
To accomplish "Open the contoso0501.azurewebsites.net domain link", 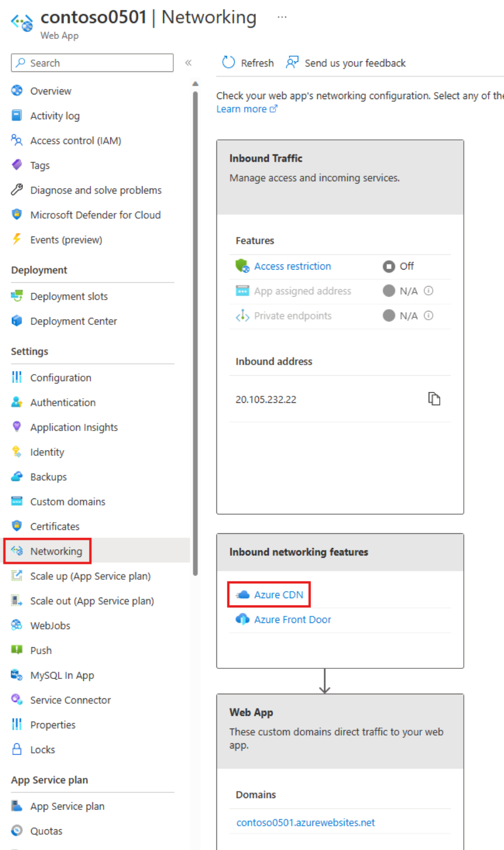I will coord(305,822).
